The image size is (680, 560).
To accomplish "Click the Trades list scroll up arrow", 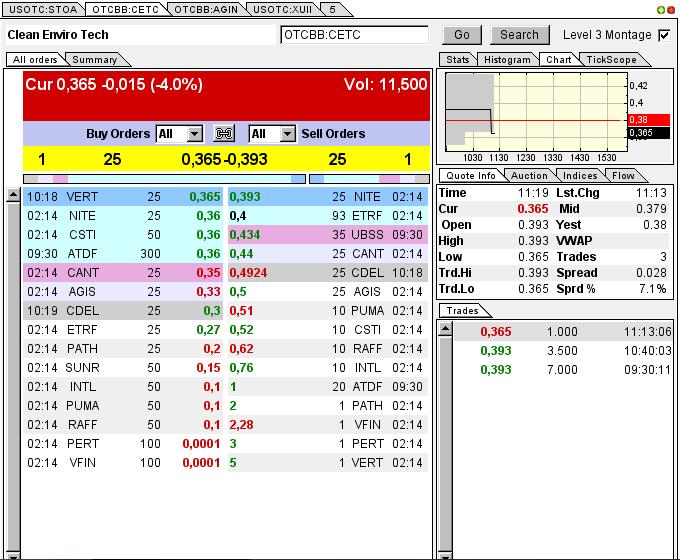I will coord(445,329).
